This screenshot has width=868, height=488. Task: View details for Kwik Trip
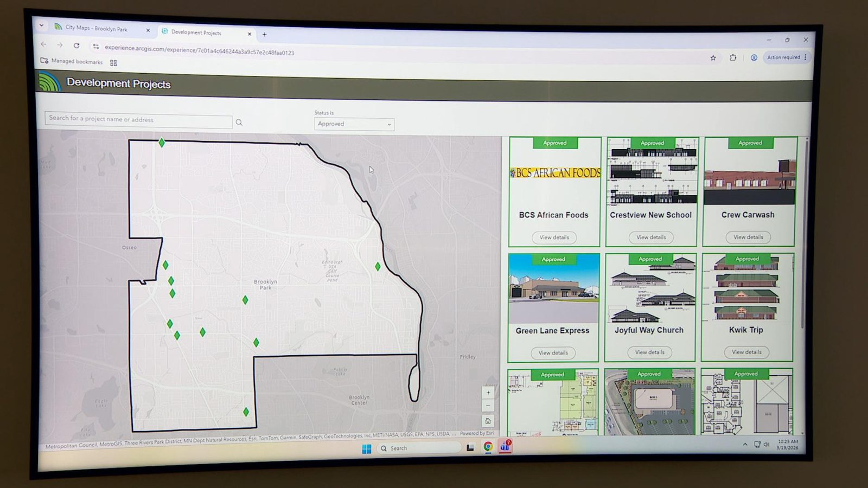click(x=746, y=352)
